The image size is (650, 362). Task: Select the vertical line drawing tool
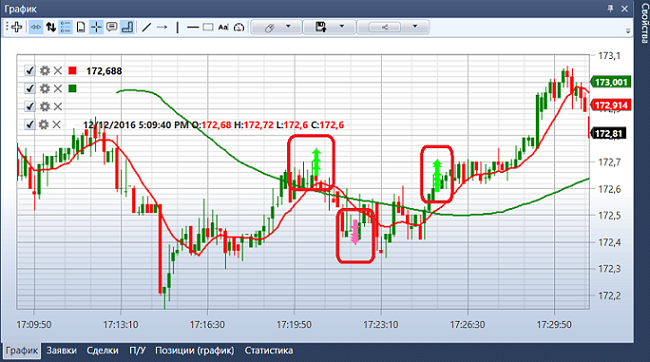(177, 27)
